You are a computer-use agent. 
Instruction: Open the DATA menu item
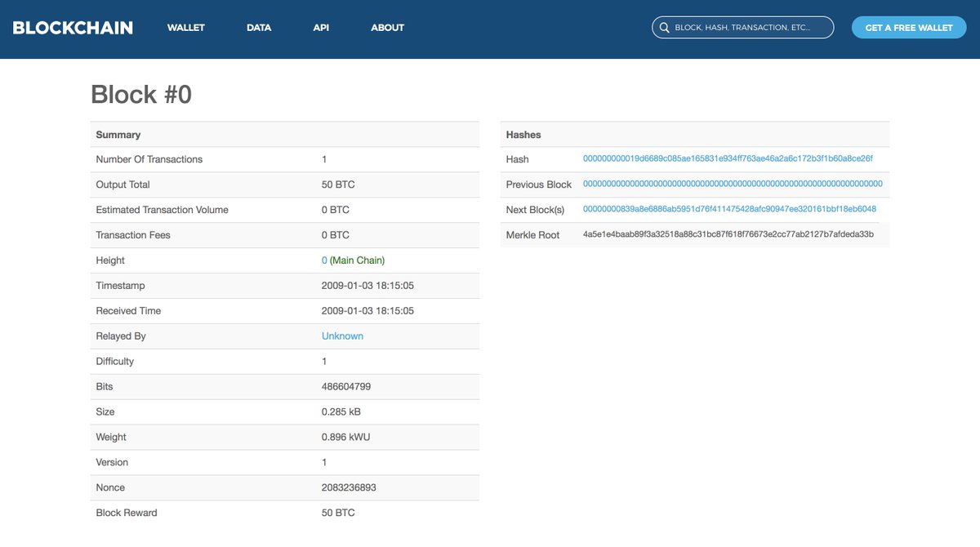(258, 27)
